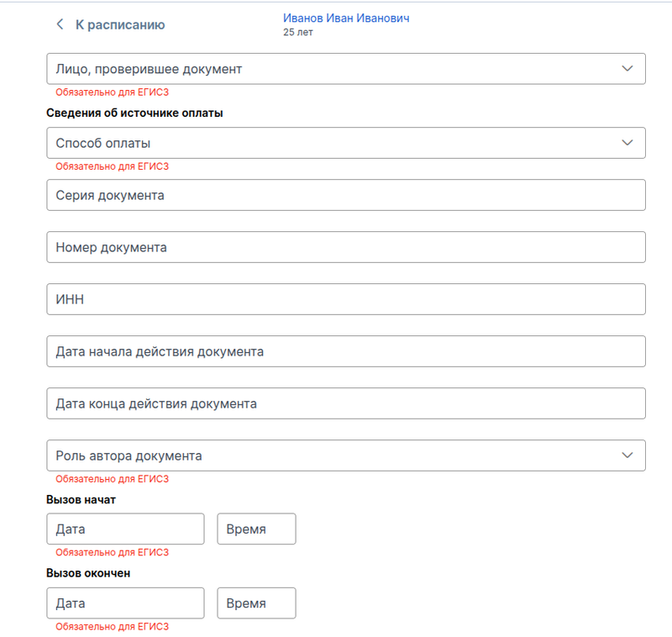Click the back chevron arrow icon
Image resolution: width=672 pixels, height=637 pixels.
tap(60, 24)
